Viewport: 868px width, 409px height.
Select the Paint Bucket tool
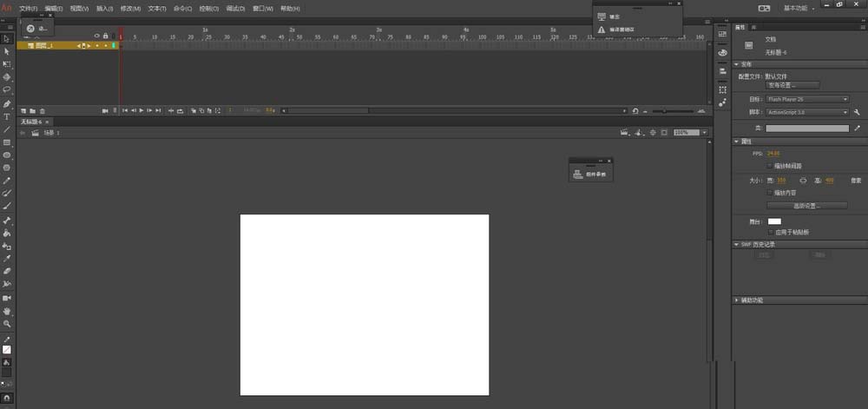click(7, 234)
